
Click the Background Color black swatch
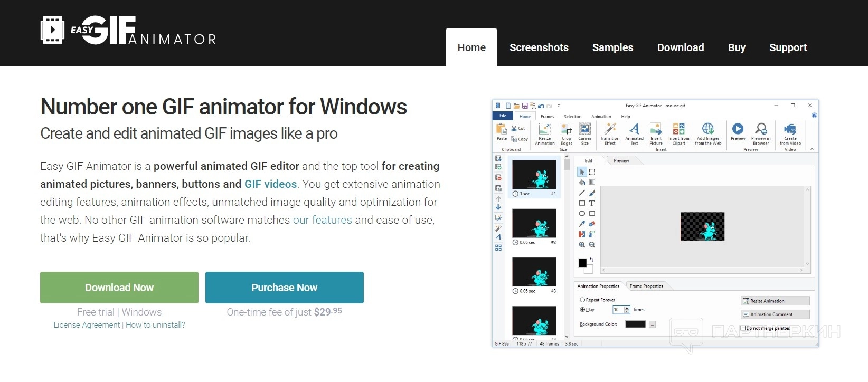pyautogui.click(x=636, y=324)
